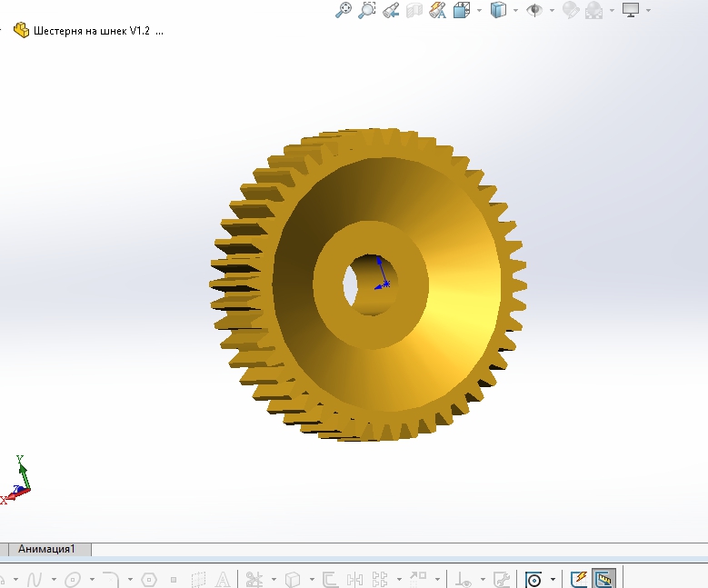Toggle the Hide/Show Items eye icon
The width and height of the screenshot is (708, 588).
(536, 10)
